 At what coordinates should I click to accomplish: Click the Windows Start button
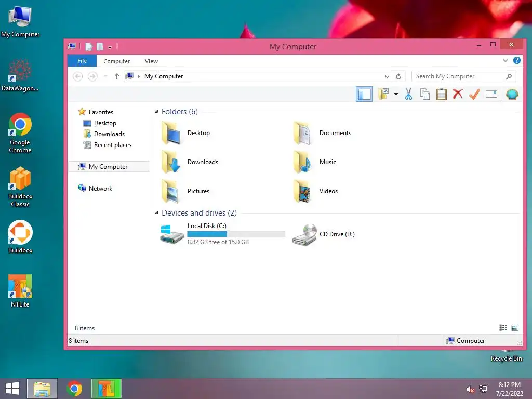[x=12, y=389]
